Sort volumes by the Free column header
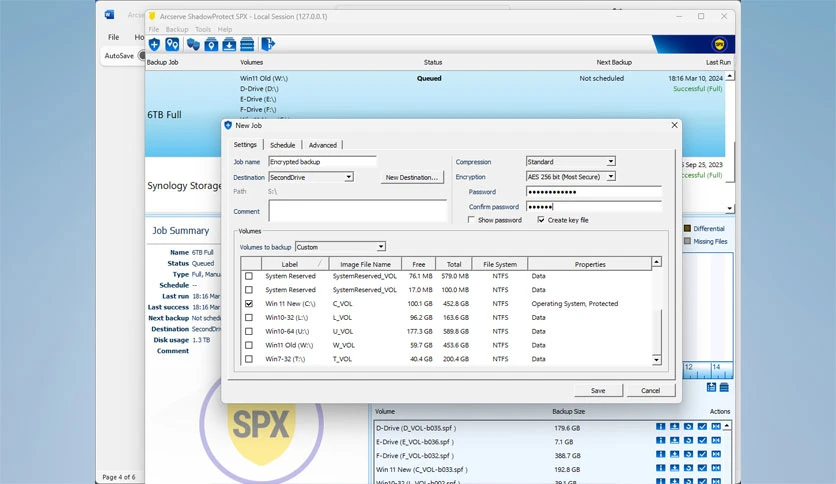 point(419,264)
